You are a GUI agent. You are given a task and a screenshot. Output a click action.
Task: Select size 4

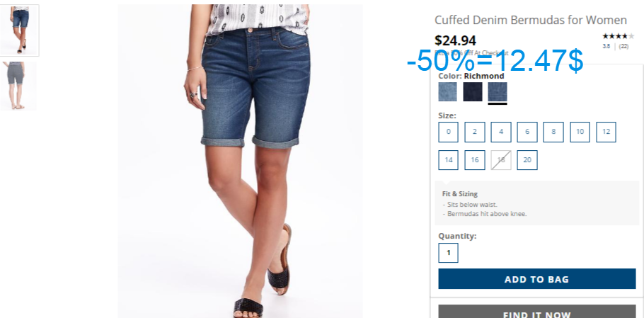coord(501,132)
